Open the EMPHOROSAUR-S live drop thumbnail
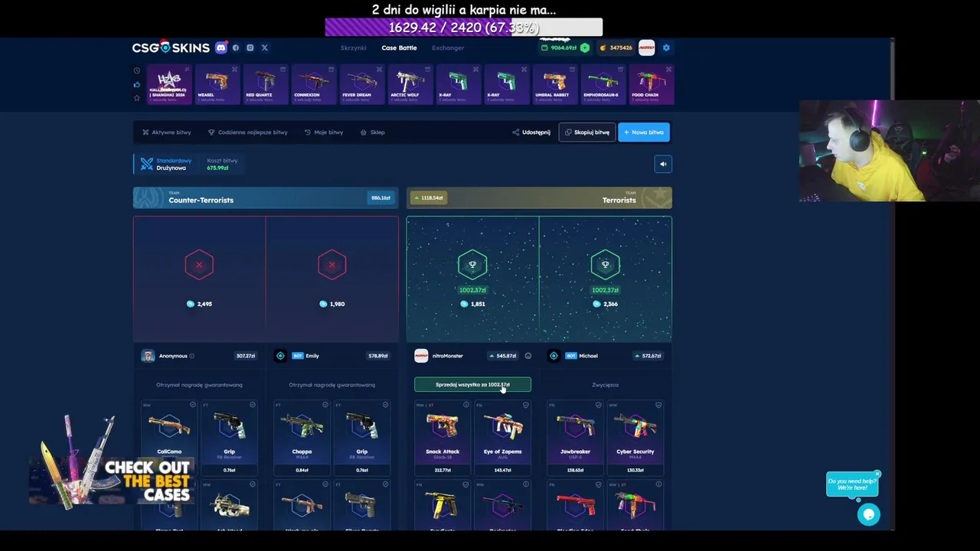 pos(603,84)
